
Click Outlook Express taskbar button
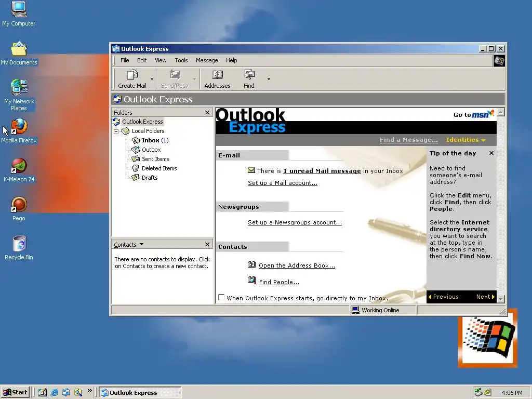(140, 393)
